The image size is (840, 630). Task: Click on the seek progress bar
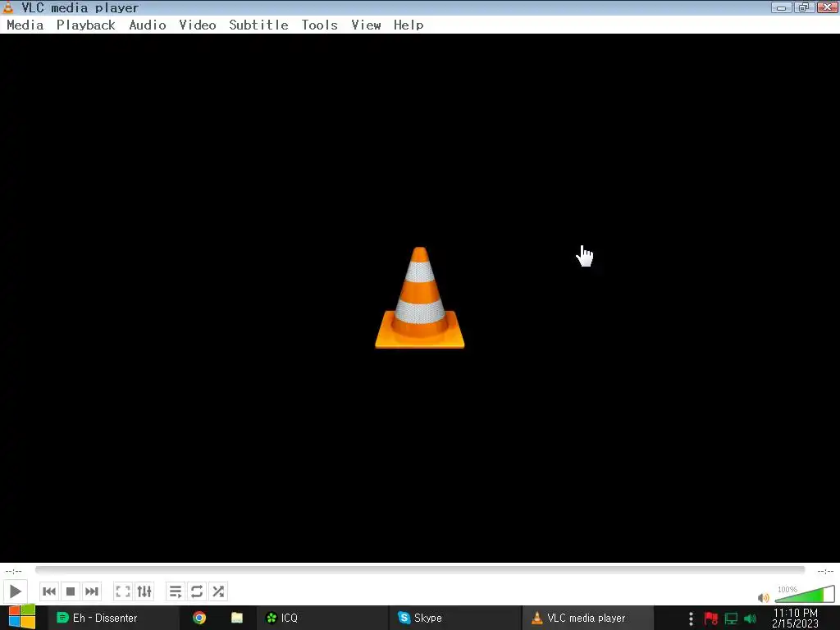click(x=420, y=570)
